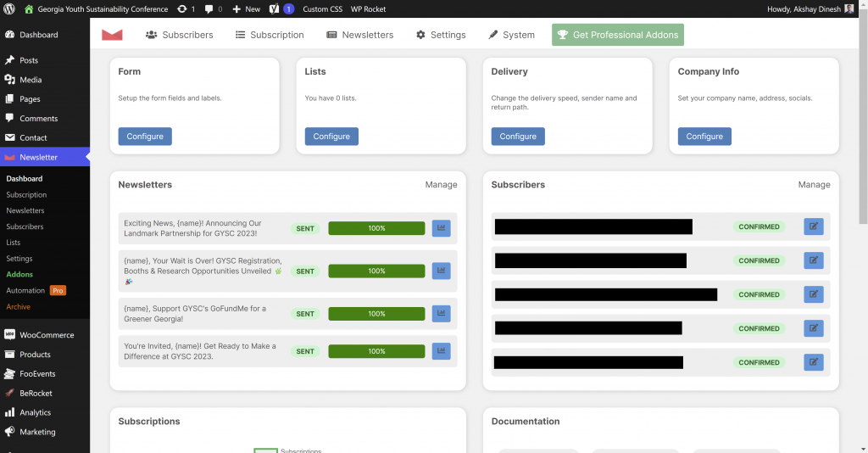868x453 pixels.
Task: Edit the first confirmed subscriber
Action: (x=813, y=226)
